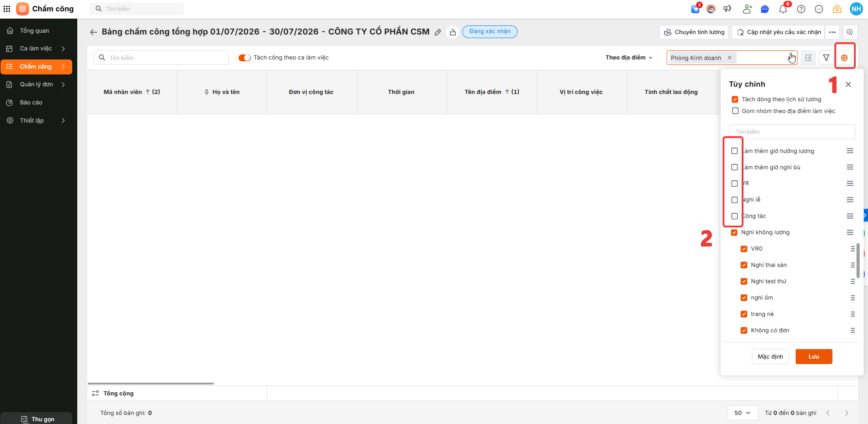Sort by the Mã nhân viên column
Viewport: 868px width, 424px height.
[132, 92]
